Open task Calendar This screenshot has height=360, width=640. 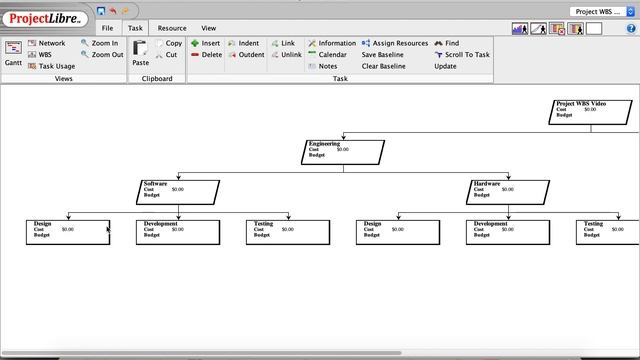[x=327, y=54]
